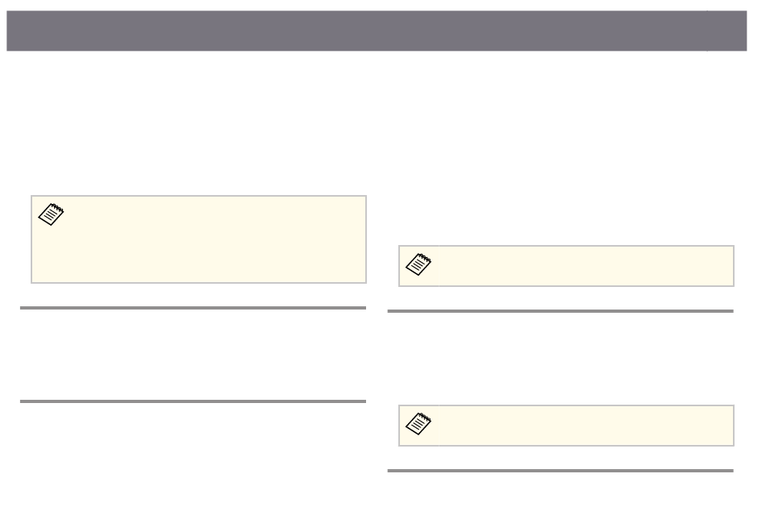Click the empty body right of the tall note's icon
The width and height of the screenshot is (766, 532).
215,239
